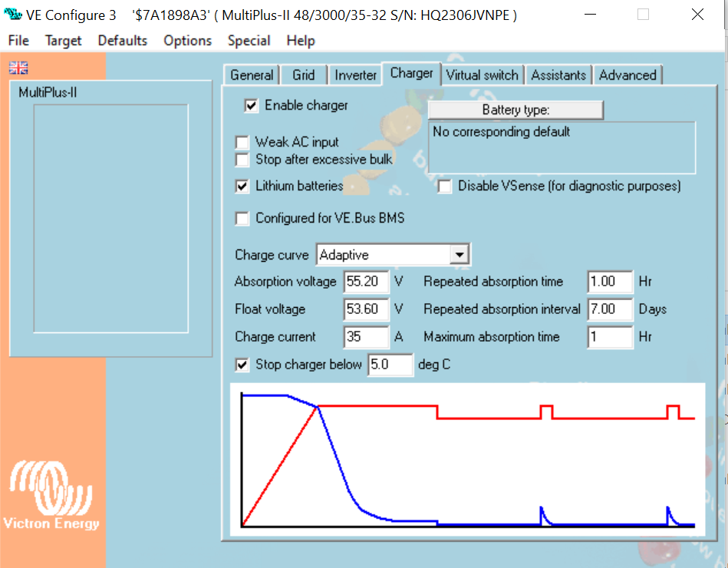The width and height of the screenshot is (728, 568).
Task: Open the File menu
Action: pyautogui.click(x=18, y=41)
